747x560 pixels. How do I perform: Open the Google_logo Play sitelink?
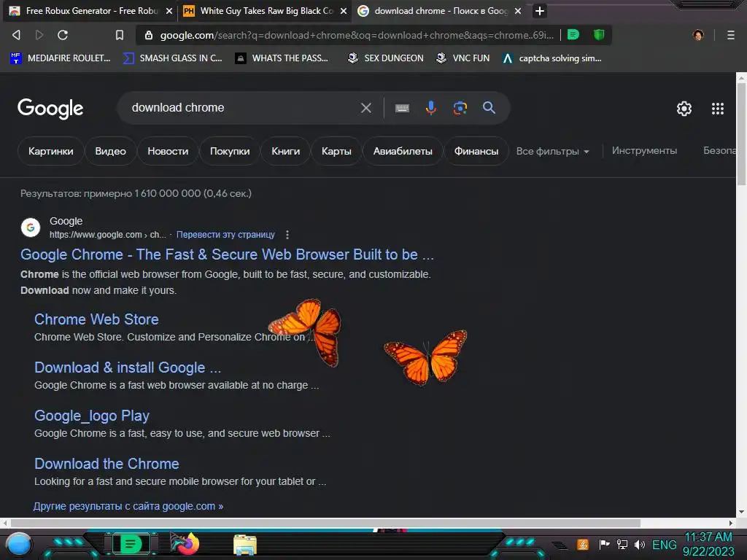tap(91, 416)
